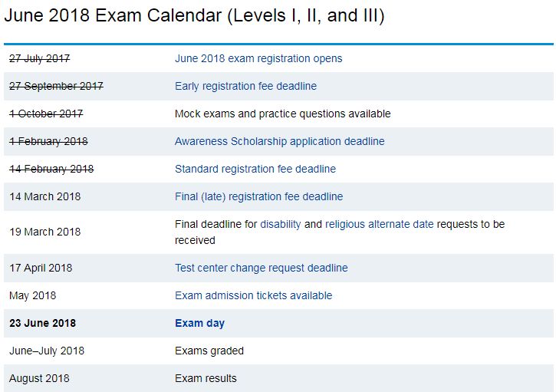Open the bold Exam day link
This screenshot has width=556, height=392.
(199, 323)
